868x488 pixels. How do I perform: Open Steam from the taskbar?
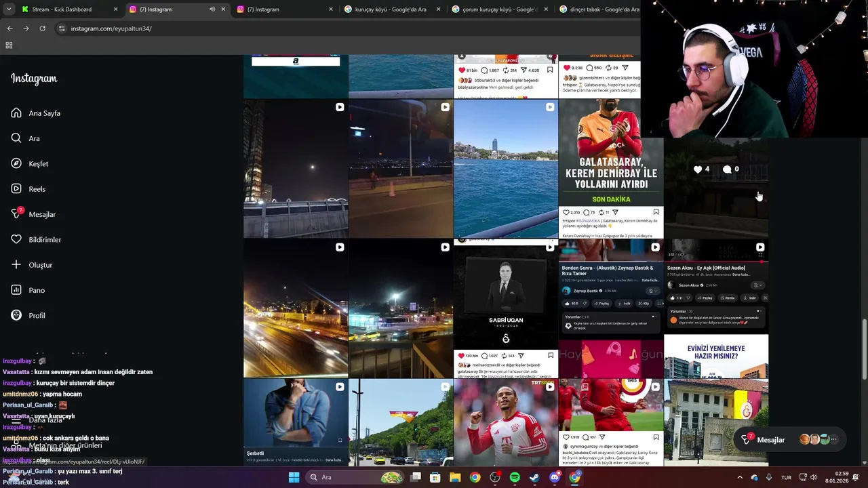click(x=534, y=477)
